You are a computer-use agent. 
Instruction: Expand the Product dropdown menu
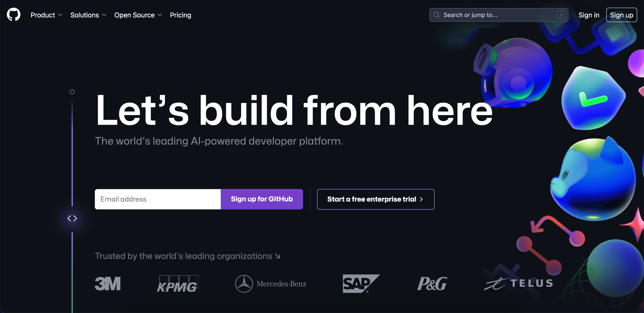(x=46, y=15)
